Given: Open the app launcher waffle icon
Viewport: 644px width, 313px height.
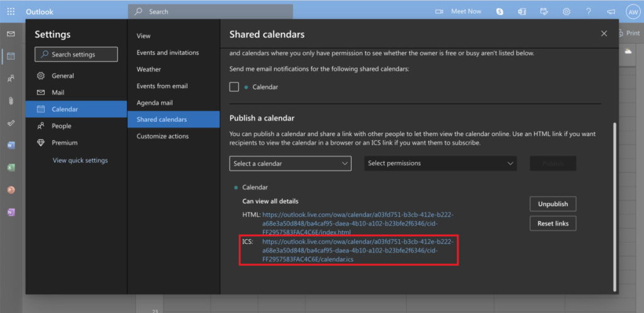Looking at the screenshot, I should click(11, 11).
